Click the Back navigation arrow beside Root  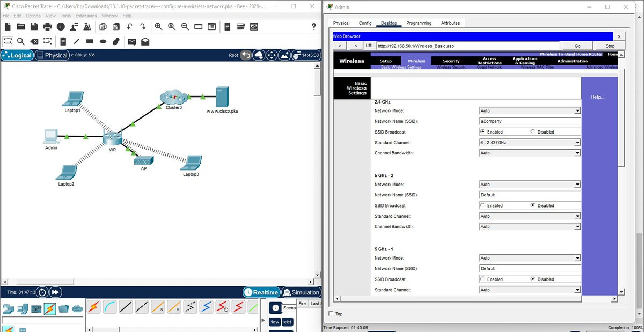point(246,55)
